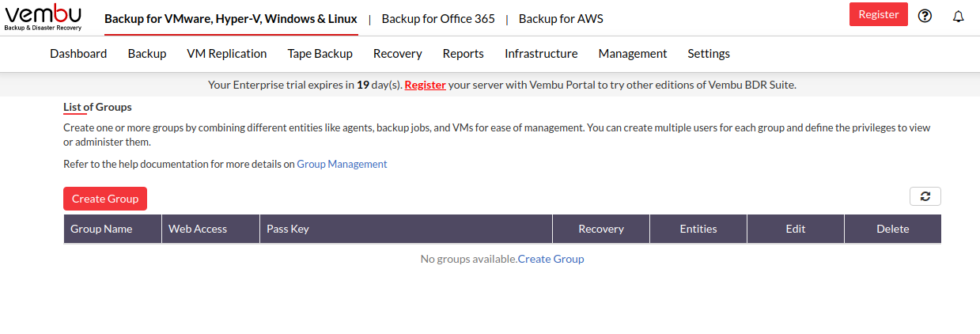
Task: Open the Settings menu
Action: tap(709, 54)
